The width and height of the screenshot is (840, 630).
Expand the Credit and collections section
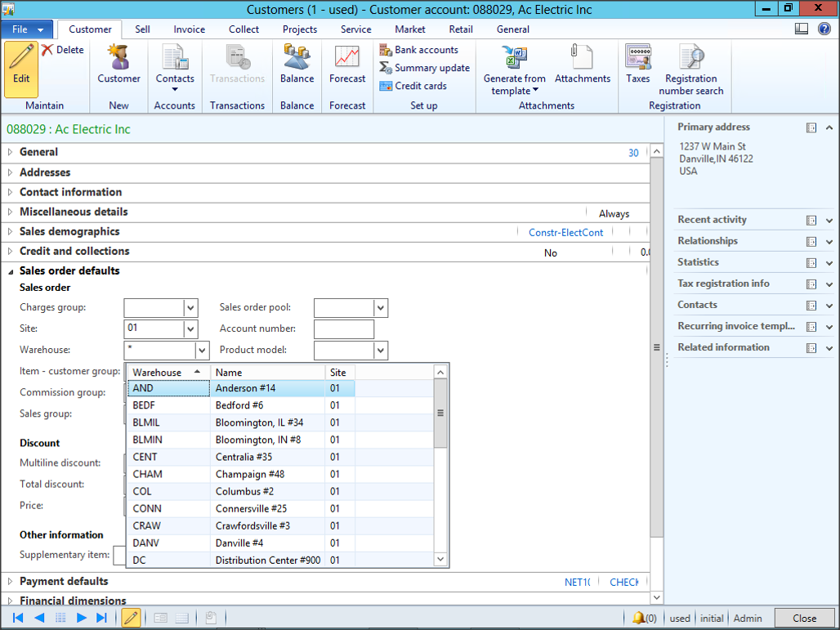click(74, 251)
